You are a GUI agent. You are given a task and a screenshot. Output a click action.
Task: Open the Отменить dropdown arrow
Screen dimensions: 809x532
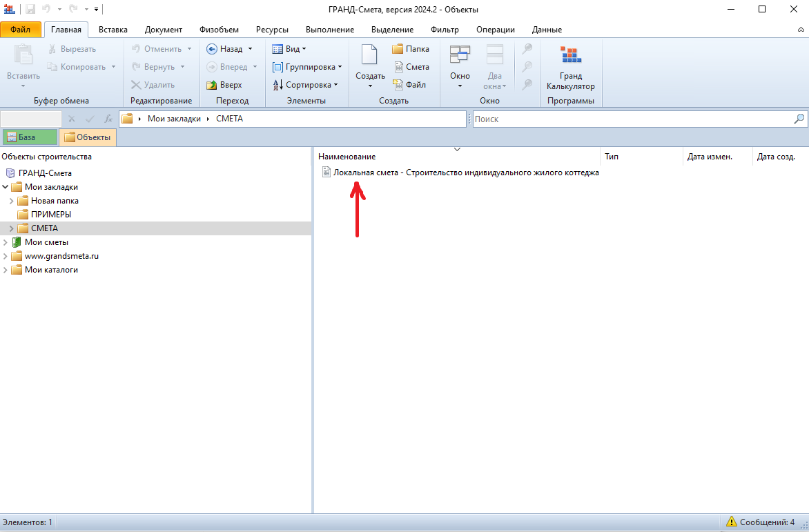(x=189, y=49)
